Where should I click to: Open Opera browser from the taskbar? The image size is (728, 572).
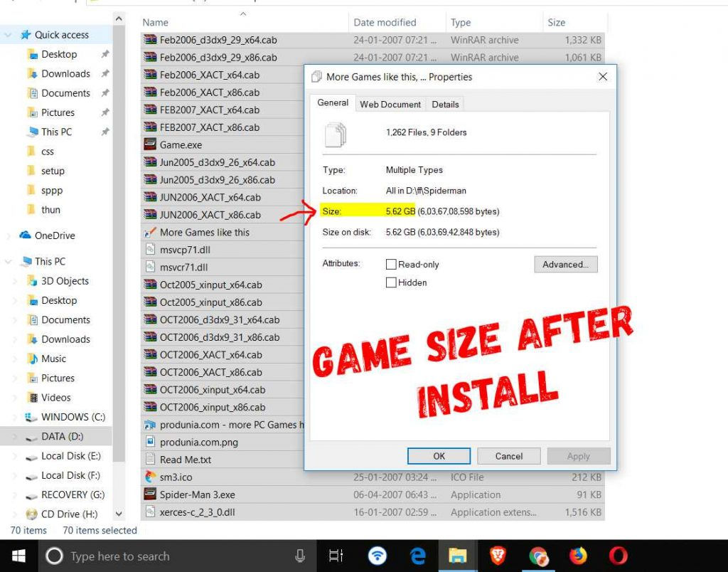(x=619, y=556)
